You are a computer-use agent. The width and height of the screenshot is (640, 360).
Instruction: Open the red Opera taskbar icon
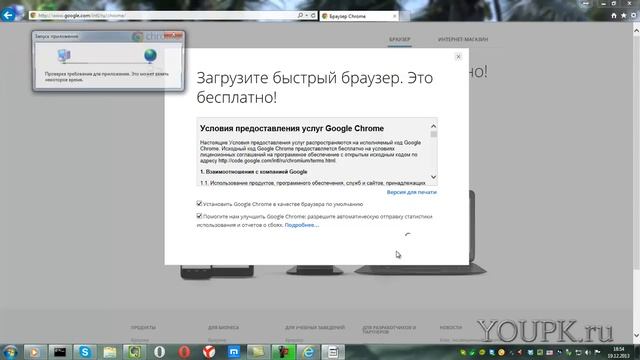point(184,352)
